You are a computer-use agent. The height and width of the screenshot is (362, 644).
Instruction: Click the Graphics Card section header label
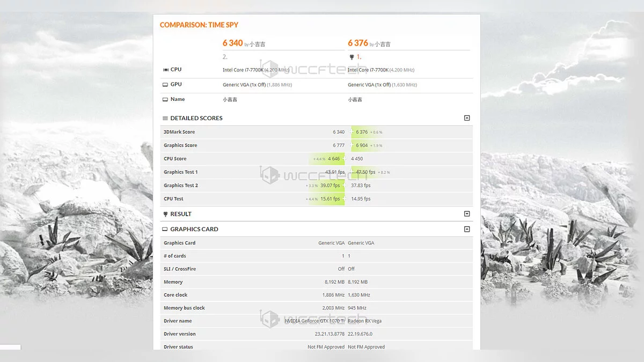coord(194,229)
